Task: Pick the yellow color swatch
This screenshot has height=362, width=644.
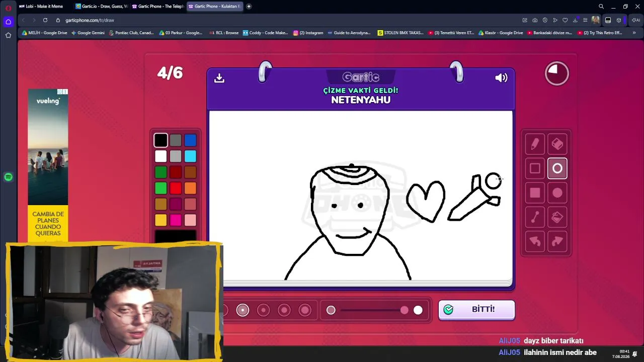Action: coord(160,220)
